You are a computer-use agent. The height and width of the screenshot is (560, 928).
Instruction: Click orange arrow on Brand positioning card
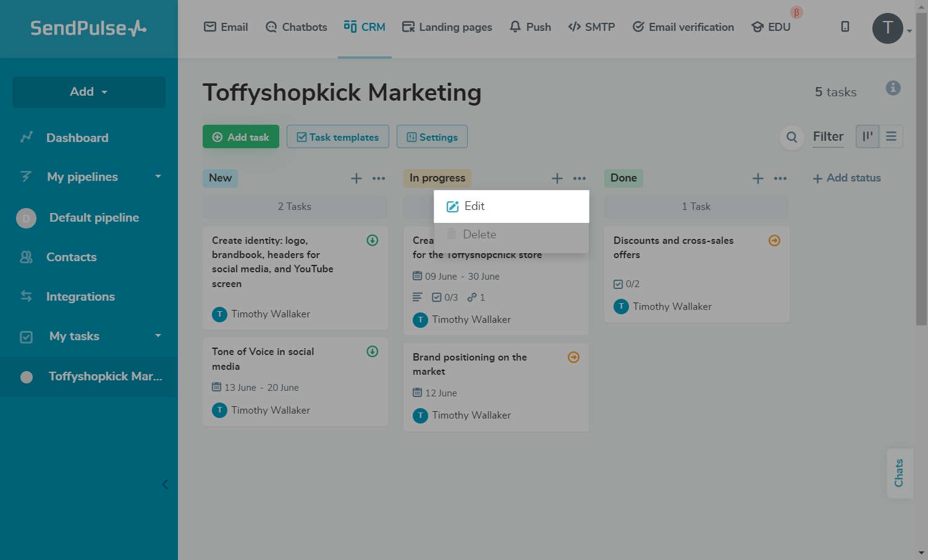pyautogui.click(x=573, y=357)
